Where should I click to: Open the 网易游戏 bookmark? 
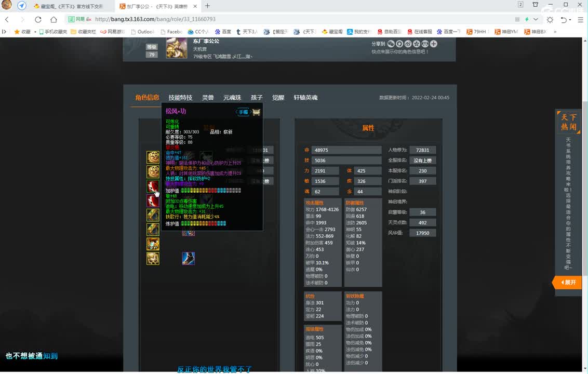(113, 32)
